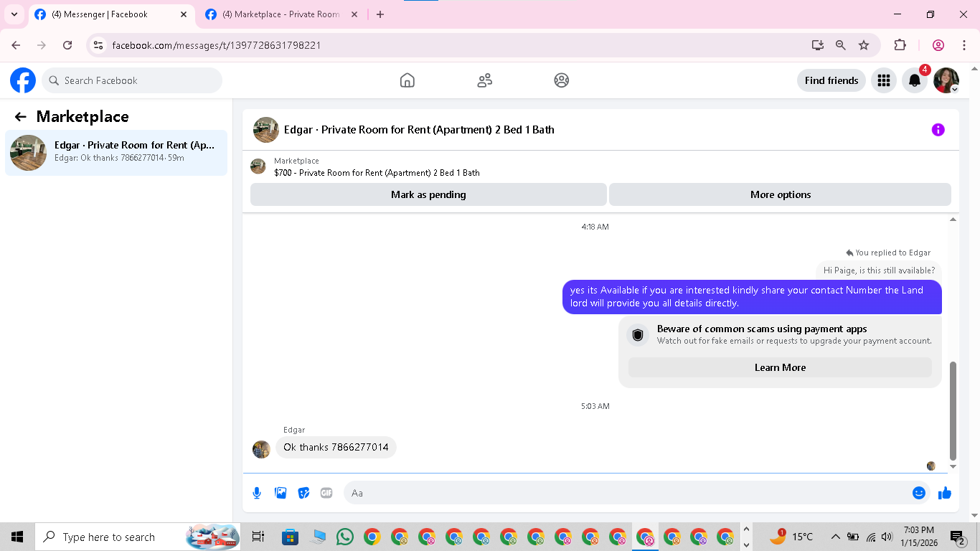Click the chat scroll up arrow
Screen dimensions: 980x551
(x=953, y=220)
